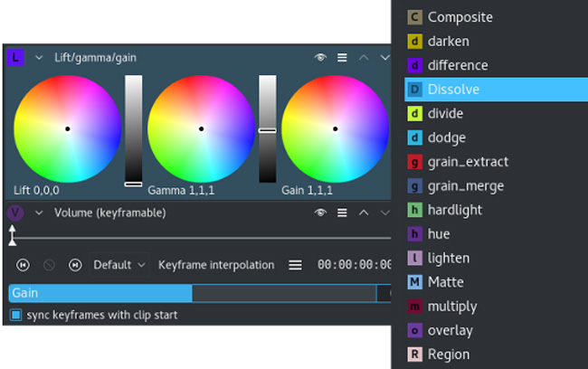This screenshot has height=369, width=588.
Task: Adjust the Gain slider bar
Action: point(193,293)
